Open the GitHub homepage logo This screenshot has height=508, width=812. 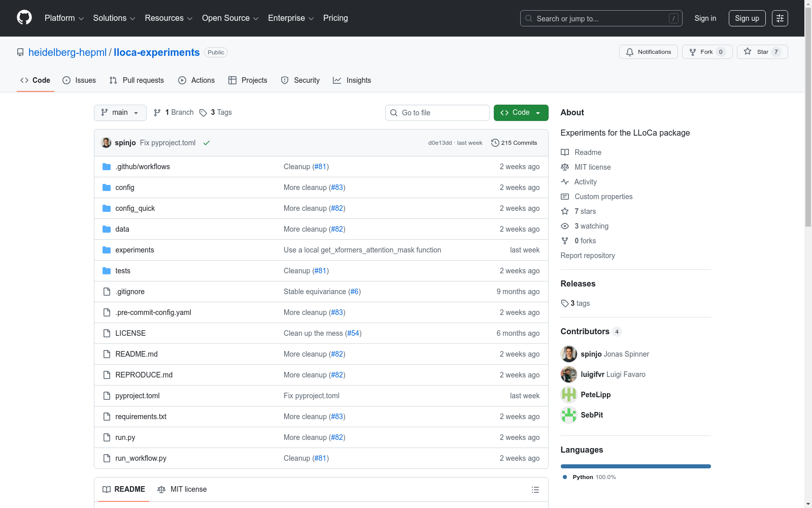coord(24,18)
